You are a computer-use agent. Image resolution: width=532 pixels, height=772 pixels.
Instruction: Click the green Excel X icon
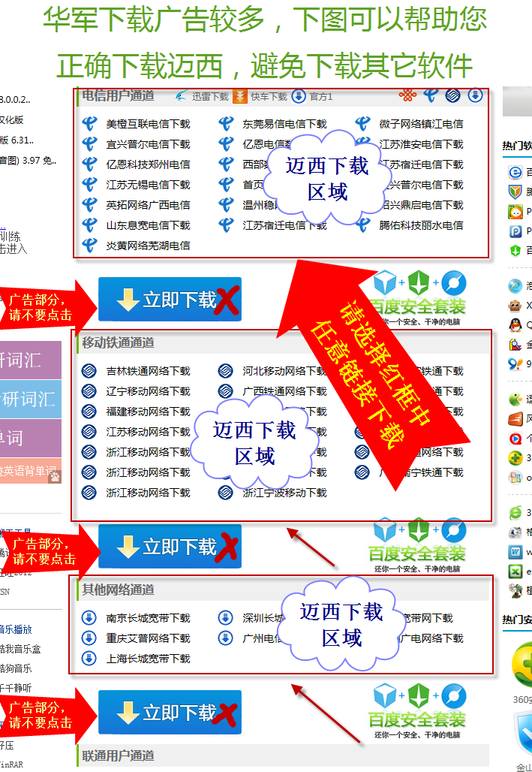pos(515,571)
